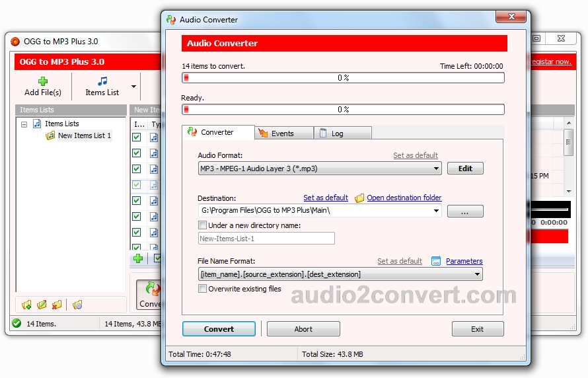This screenshot has height=378, width=588.
Task: Click the Abort button
Action: click(303, 329)
